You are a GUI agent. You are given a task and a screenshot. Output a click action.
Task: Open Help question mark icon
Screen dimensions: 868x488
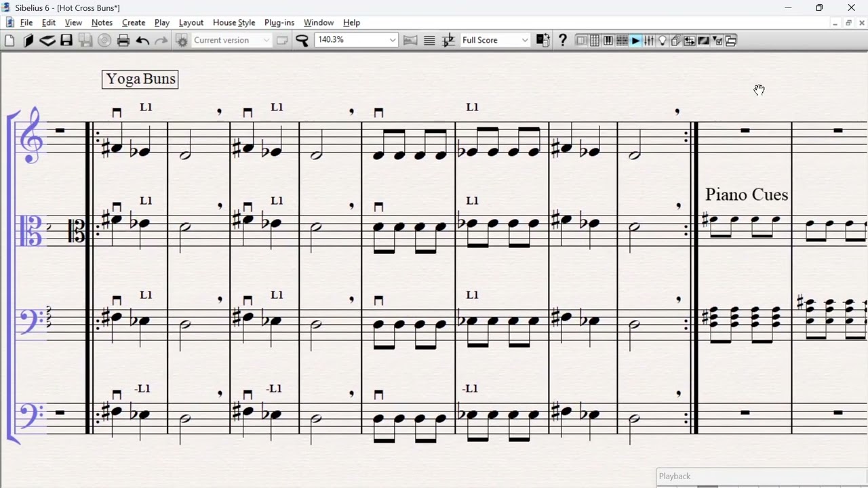[x=562, y=41]
